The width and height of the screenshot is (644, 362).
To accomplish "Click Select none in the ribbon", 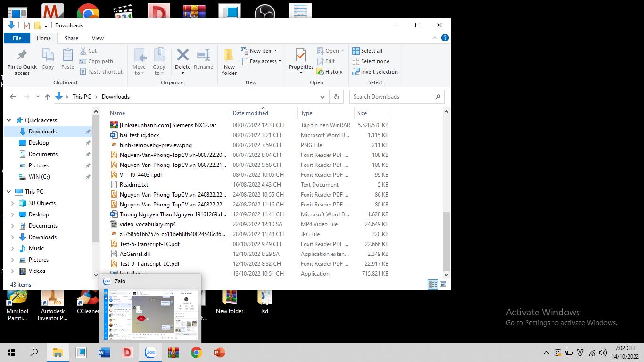I will pyautogui.click(x=371, y=61).
